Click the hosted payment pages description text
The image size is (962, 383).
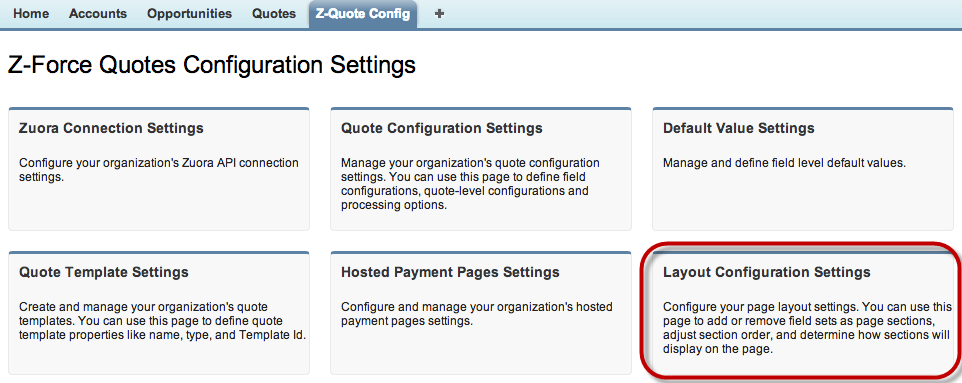pos(476,314)
